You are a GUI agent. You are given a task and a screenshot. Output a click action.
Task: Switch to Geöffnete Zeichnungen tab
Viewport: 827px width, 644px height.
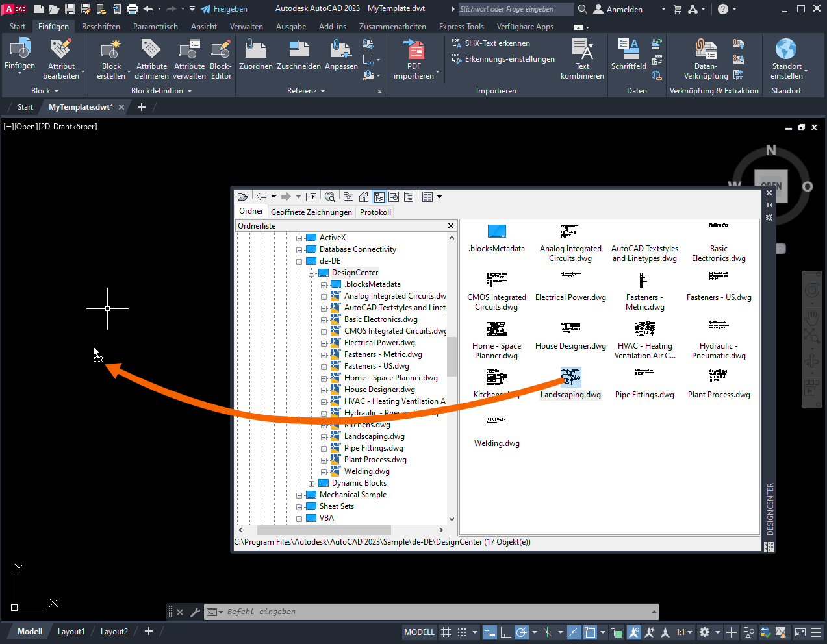pos(311,212)
